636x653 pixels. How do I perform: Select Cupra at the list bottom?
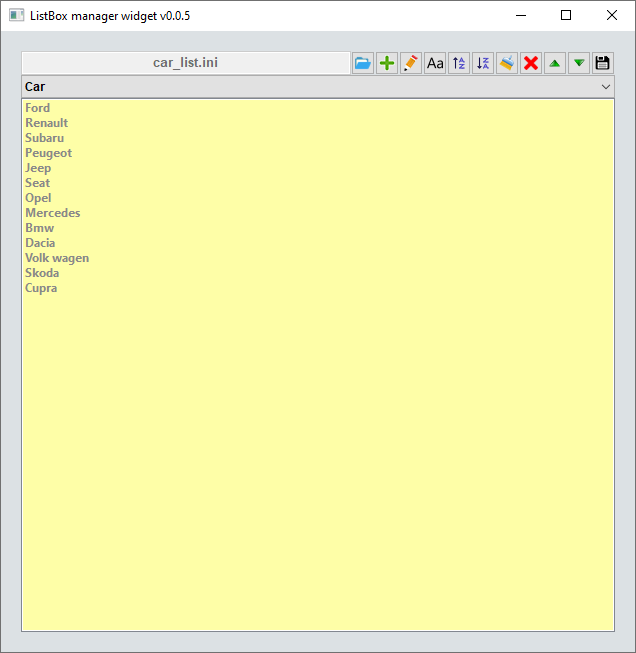pyautogui.click(x=41, y=288)
